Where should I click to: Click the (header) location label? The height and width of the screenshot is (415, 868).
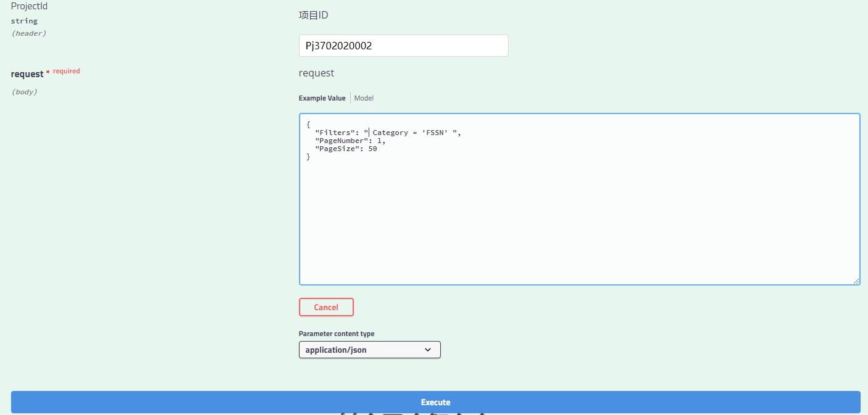pos(28,33)
